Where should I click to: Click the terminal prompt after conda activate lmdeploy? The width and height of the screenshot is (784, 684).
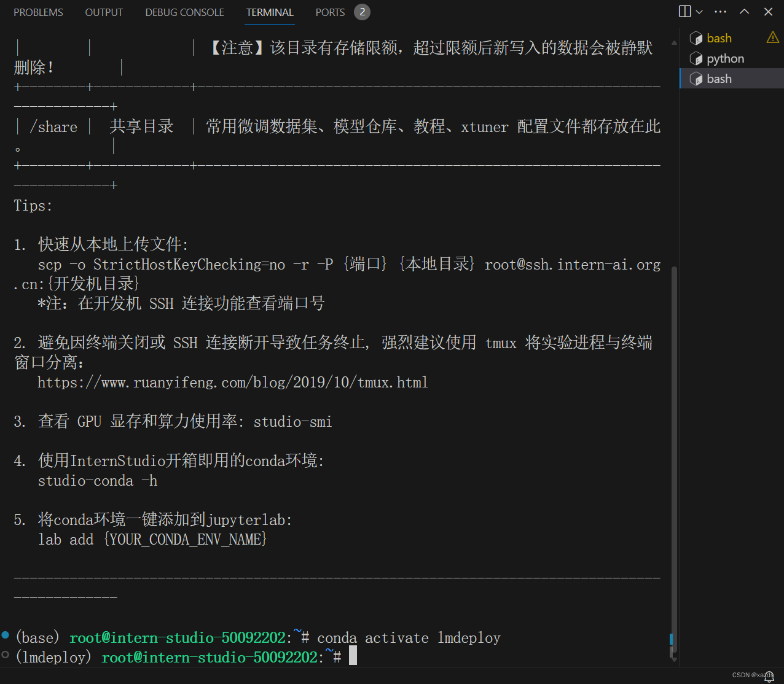[x=353, y=656]
